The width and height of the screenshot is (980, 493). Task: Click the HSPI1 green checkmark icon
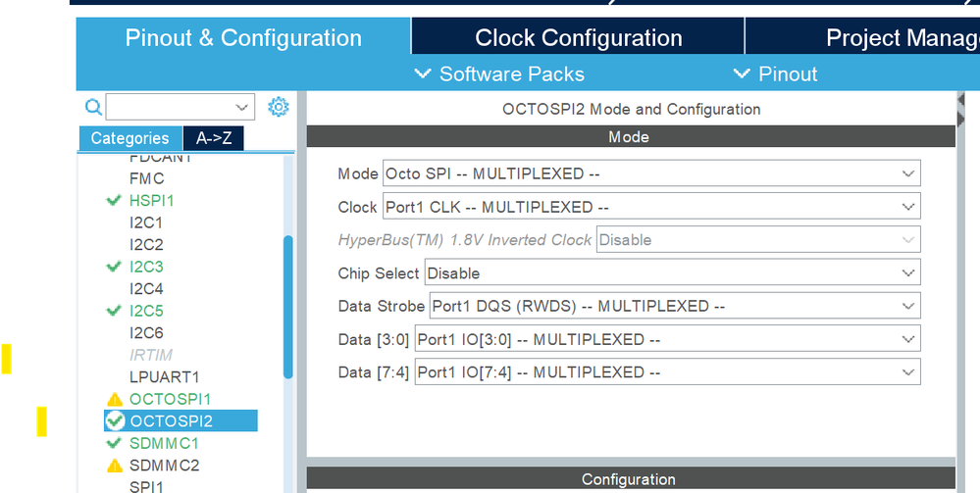(x=114, y=201)
